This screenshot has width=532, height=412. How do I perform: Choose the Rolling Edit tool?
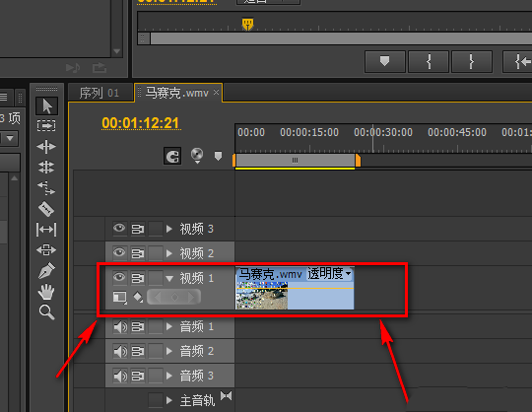tap(46, 167)
